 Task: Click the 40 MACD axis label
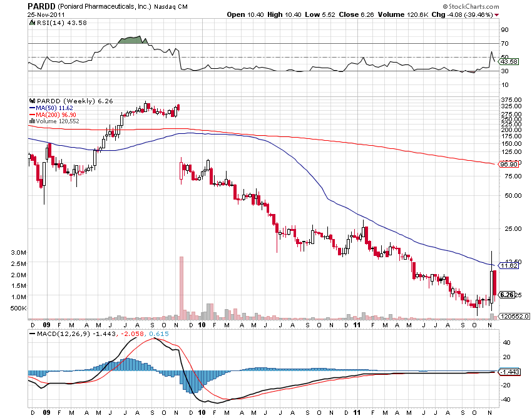[x=506, y=343]
